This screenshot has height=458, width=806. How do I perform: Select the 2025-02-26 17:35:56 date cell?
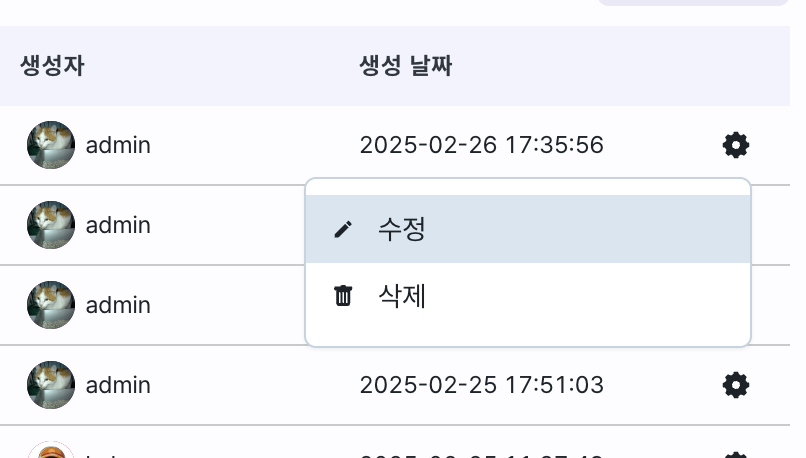point(482,145)
